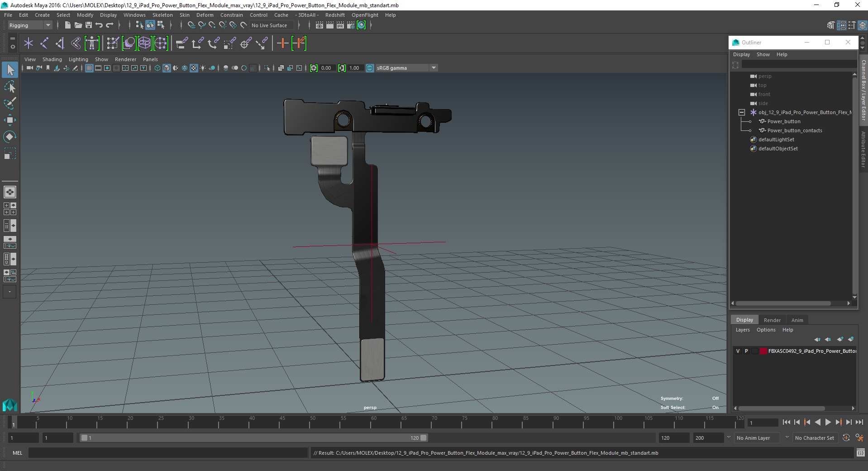868x471 pixels.
Task: Click the MEL command line input
Action: tap(168, 452)
